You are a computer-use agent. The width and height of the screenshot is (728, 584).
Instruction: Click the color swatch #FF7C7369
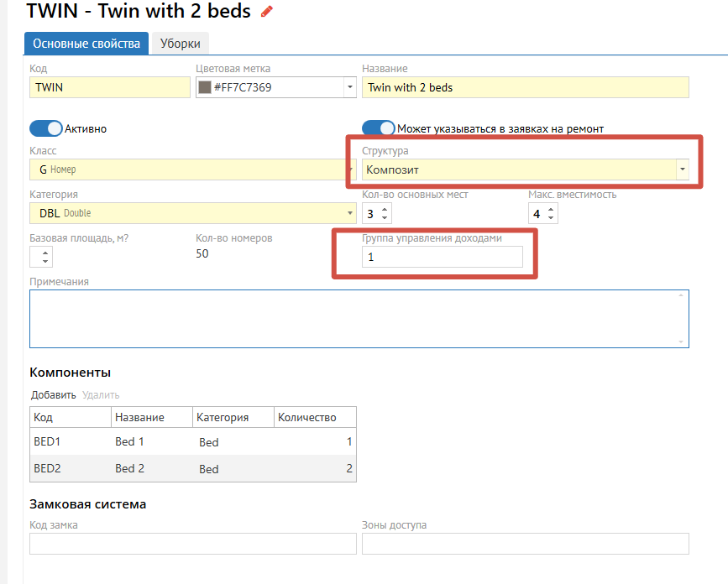coord(204,87)
